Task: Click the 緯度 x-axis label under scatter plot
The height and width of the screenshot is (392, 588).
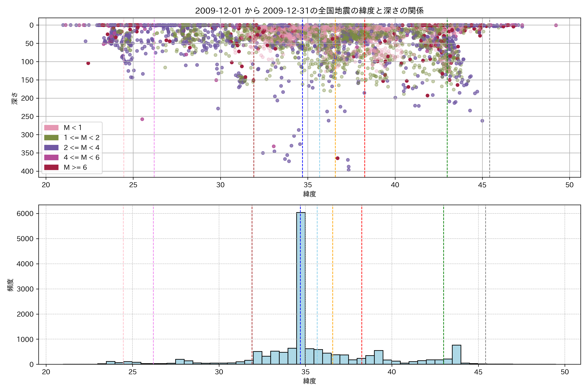Action: pyautogui.click(x=310, y=194)
